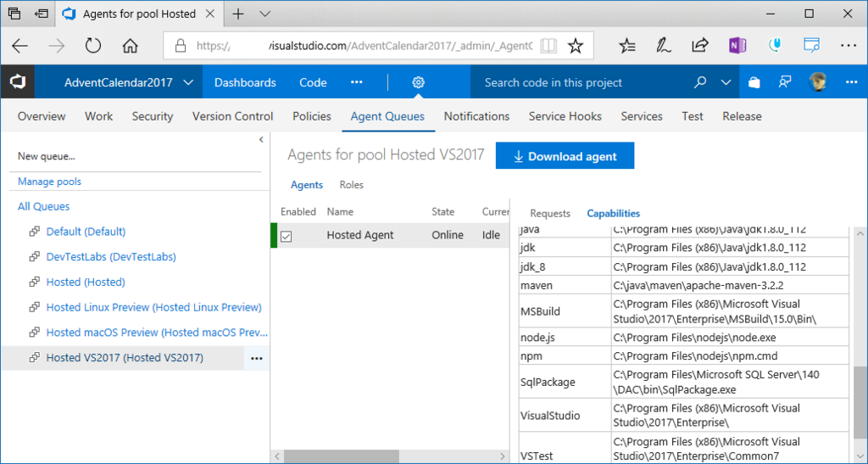Switch to Roles tab

(x=352, y=185)
